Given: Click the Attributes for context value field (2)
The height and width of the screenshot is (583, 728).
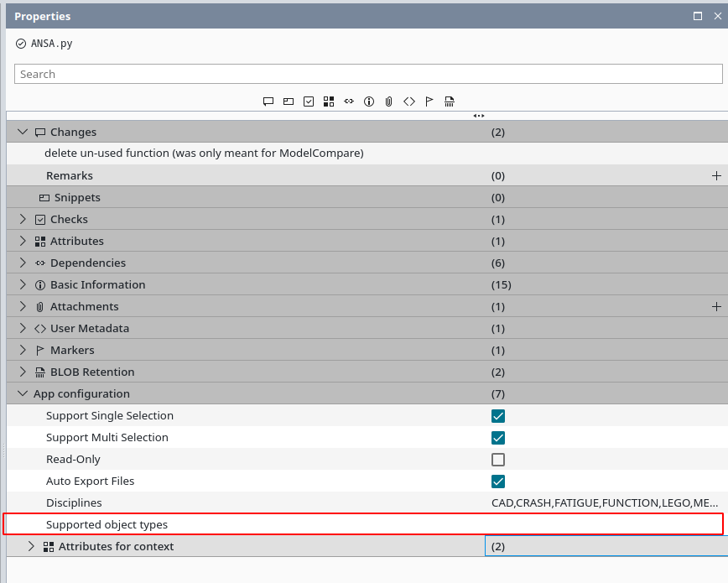Looking at the screenshot, I should pos(606,547).
